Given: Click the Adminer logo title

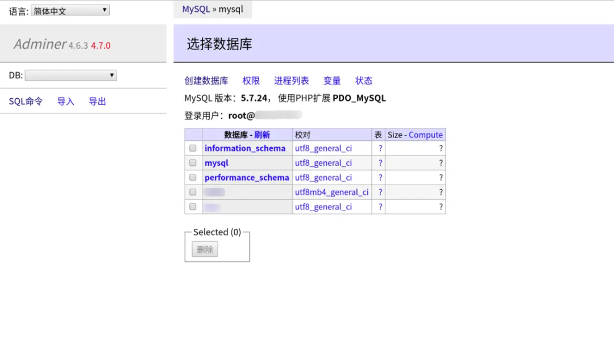Looking at the screenshot, I should tap(40, 44).
